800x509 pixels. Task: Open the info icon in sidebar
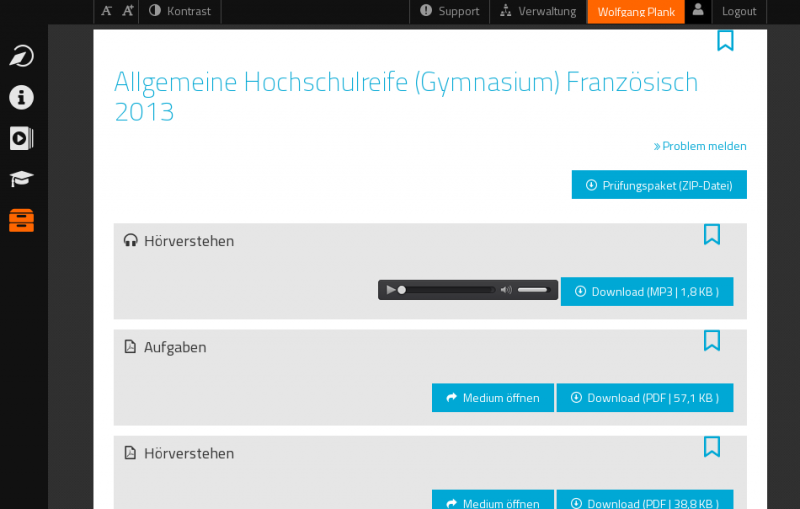point(21,97)
